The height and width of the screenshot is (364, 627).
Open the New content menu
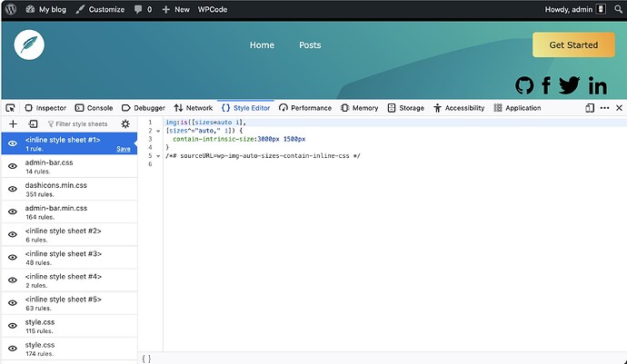176,9
